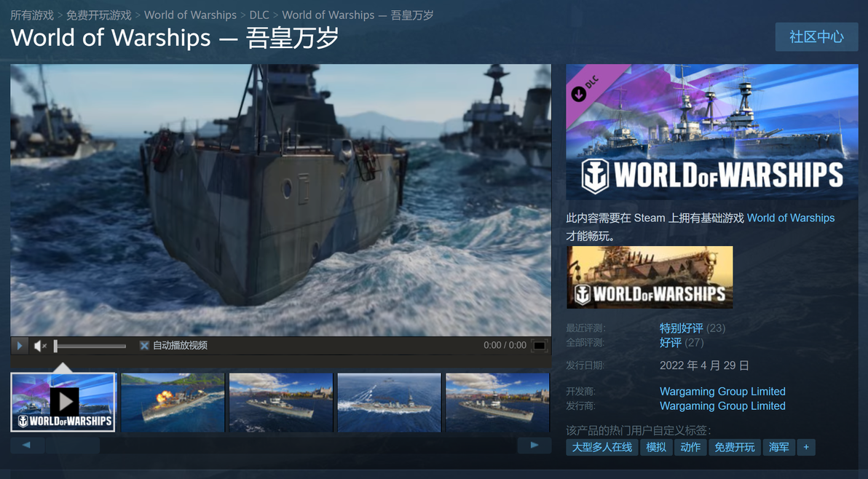Select the 模拟 tag
Screen dimensions: 868x479
tap(656, 447)
